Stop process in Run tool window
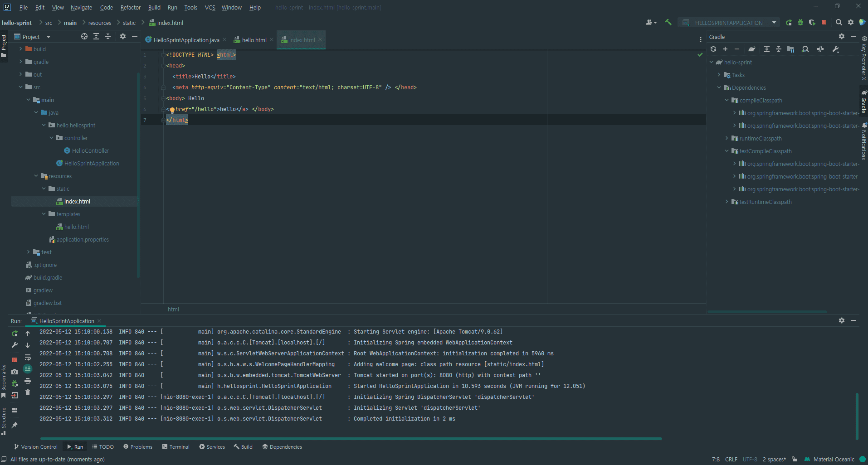Screen dimensions: 868x465 [15, 359]
